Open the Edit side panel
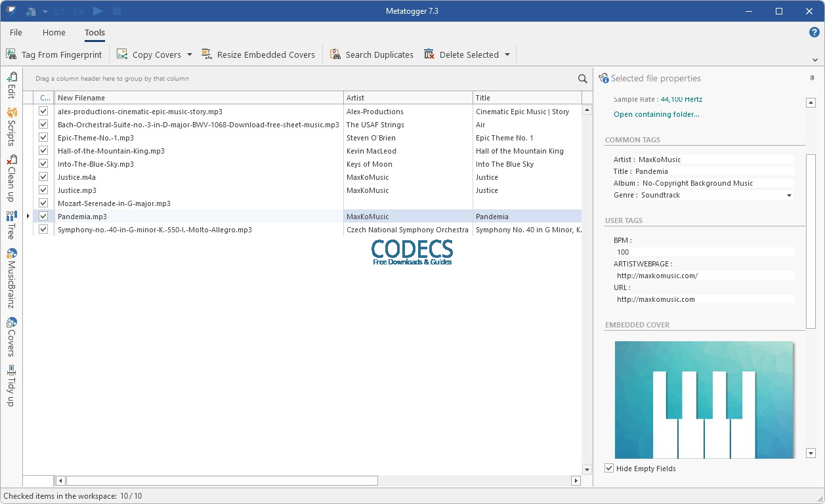Screen dimensions: 825x504 [11, 85]
